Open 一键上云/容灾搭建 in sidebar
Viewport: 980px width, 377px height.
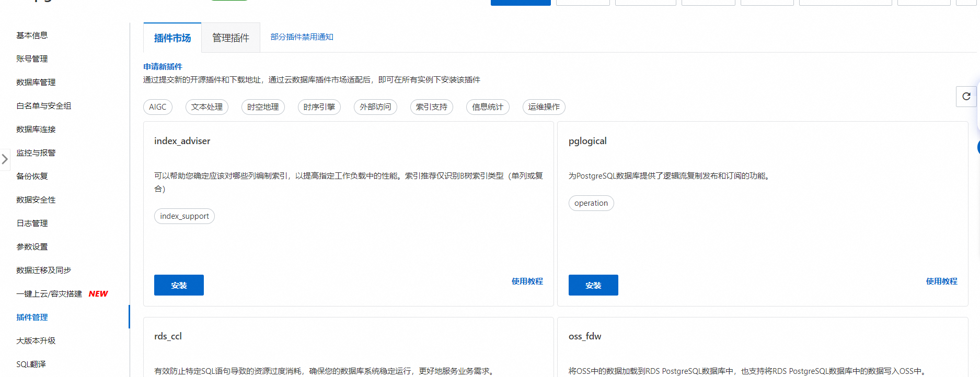tap(49, 293)
